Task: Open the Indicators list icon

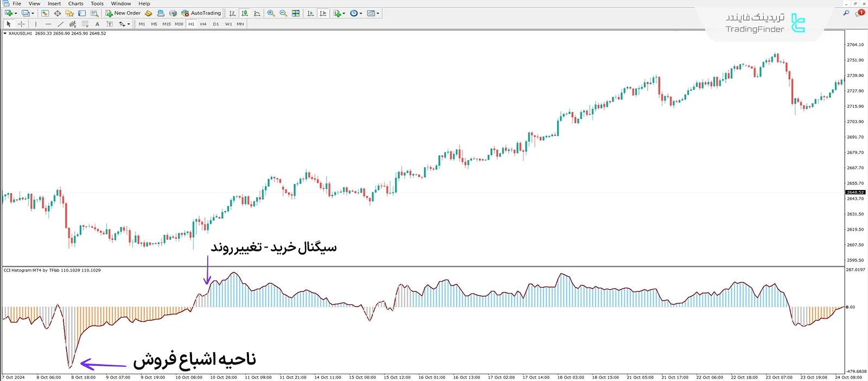Action: [337, 13]
